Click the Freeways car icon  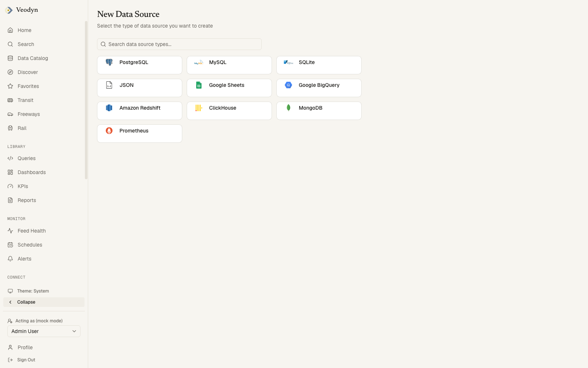pos(10,114)
